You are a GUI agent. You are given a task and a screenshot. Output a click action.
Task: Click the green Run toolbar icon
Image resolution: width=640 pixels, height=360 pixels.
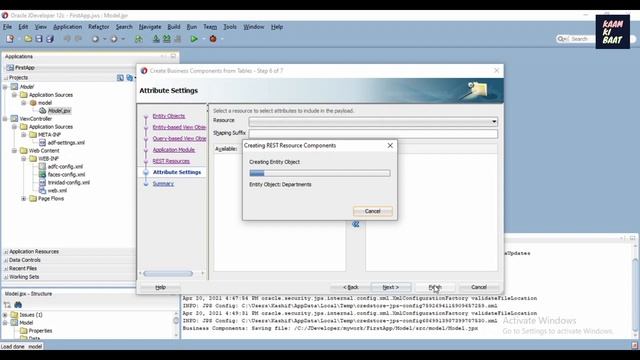pyautogui.click(x=194, y=39)
